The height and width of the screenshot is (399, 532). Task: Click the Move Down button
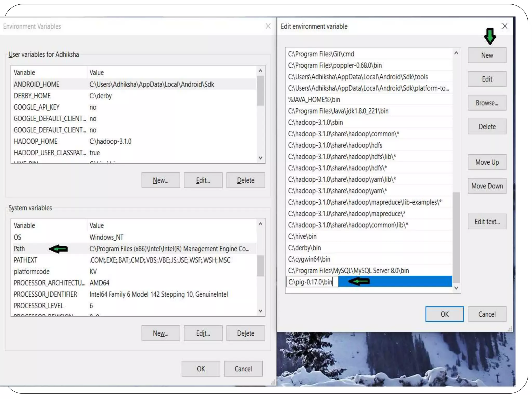pos(487,186)
